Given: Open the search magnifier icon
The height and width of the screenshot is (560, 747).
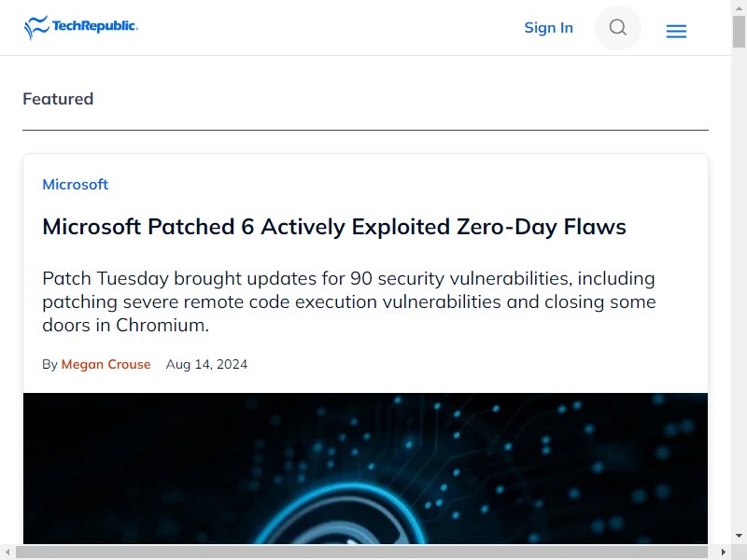Looking at the screenshot, I should click(617, 28).
